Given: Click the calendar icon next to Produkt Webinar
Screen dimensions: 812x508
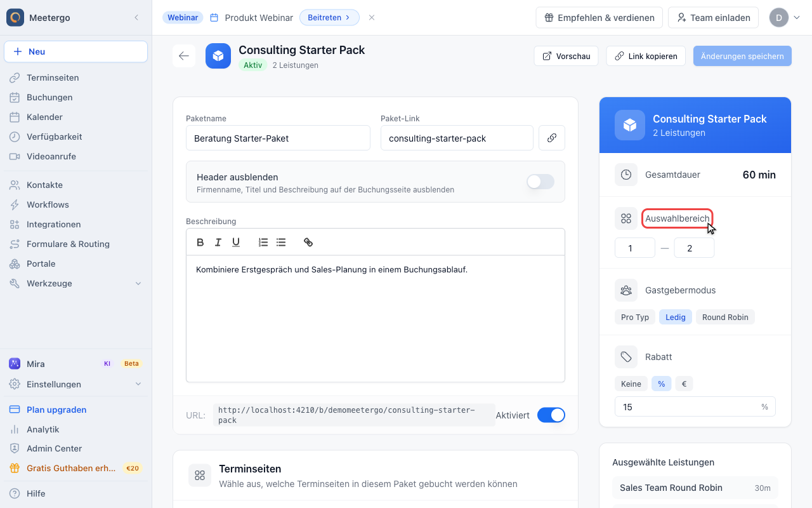Looking at the screenshot, I should (214, 18).
